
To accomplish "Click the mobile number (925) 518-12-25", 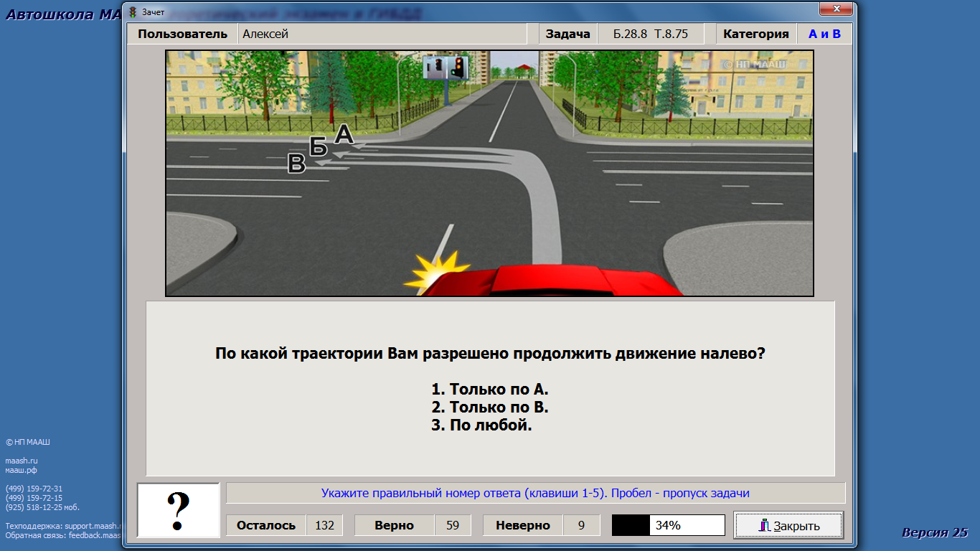I will tap(42, 507).
